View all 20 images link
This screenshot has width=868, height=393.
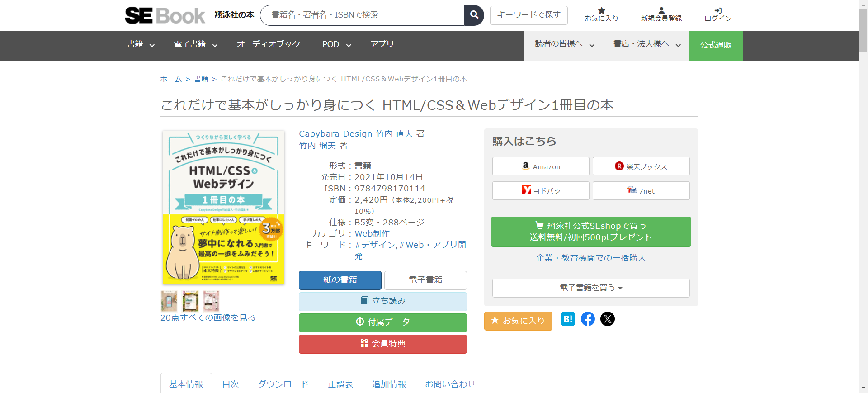point(208,318)
